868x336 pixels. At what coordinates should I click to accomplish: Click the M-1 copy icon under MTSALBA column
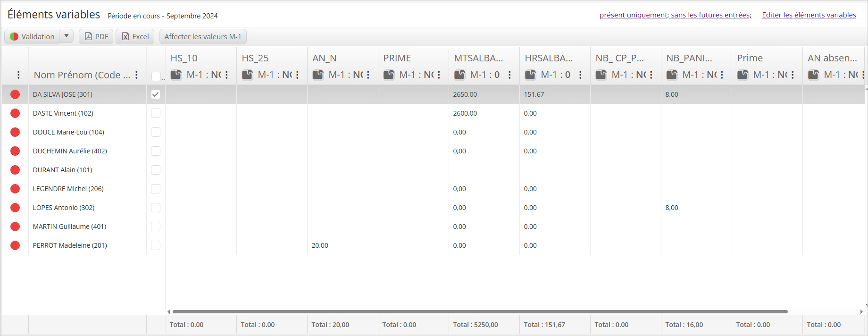coord(460,75)
